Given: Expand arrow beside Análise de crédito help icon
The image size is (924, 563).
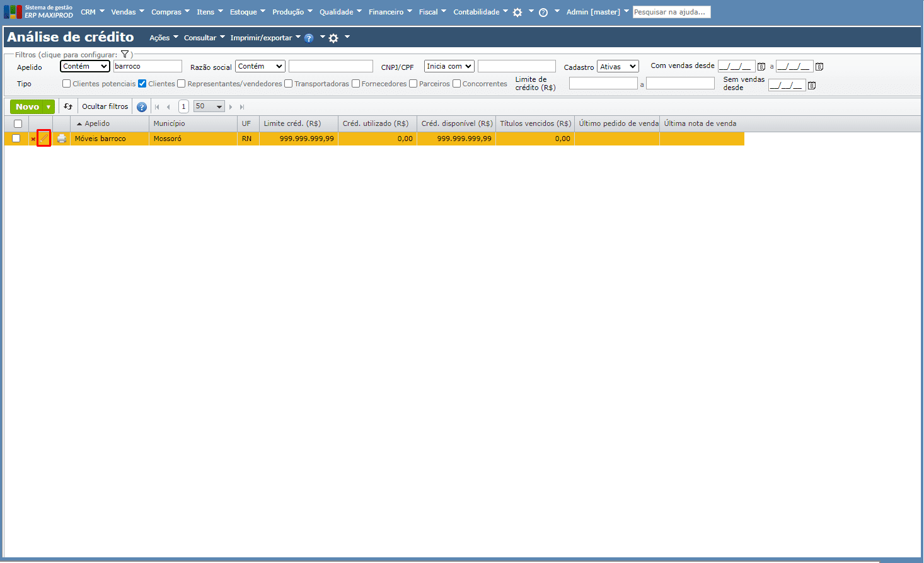Looking at the screenshot, I should [322, 37].
